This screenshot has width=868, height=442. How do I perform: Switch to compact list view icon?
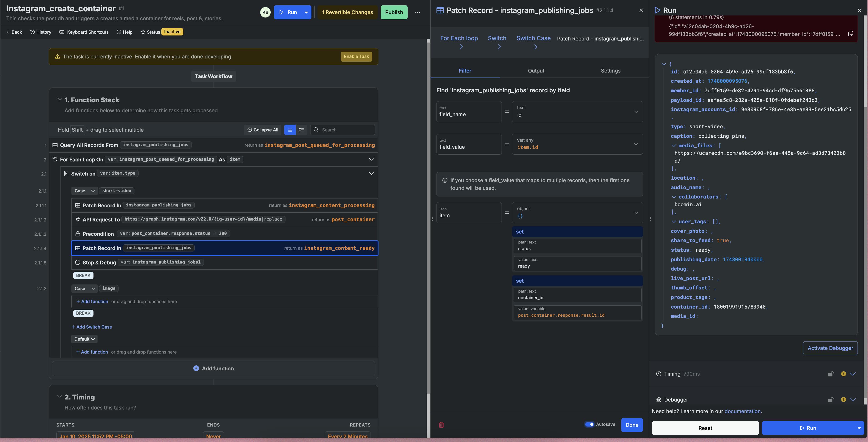290,130
